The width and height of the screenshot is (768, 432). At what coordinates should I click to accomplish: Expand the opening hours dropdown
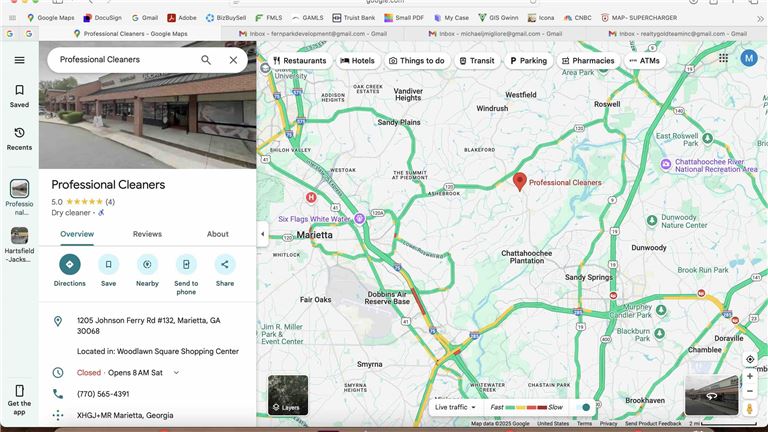(x=176, y=373)
